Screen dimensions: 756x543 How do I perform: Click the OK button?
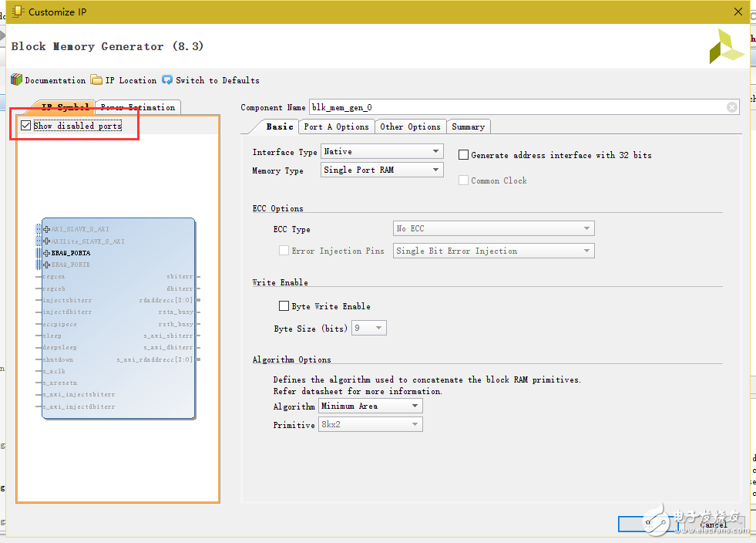click(647, 524)
